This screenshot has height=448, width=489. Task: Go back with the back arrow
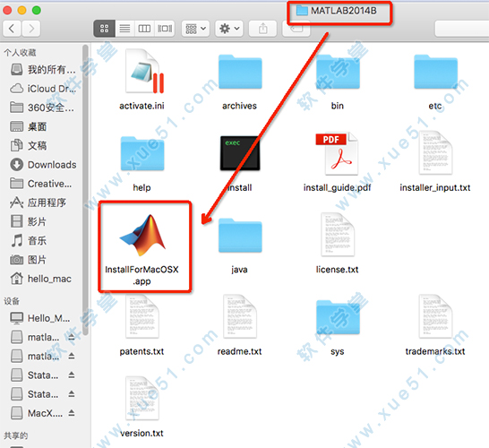point(12,29)
